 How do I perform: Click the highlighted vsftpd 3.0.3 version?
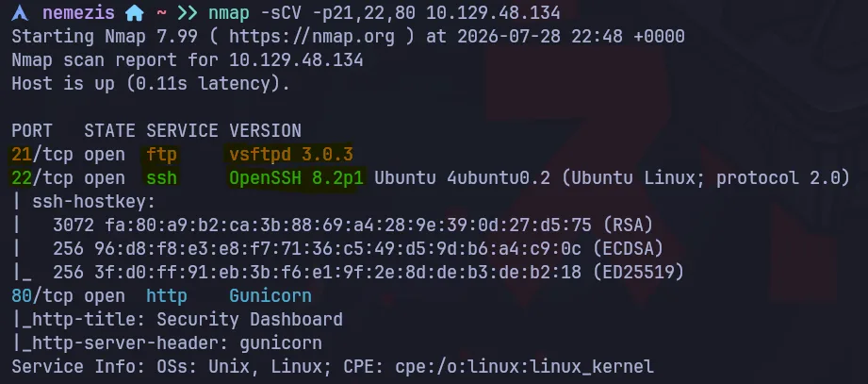[291, 154]
